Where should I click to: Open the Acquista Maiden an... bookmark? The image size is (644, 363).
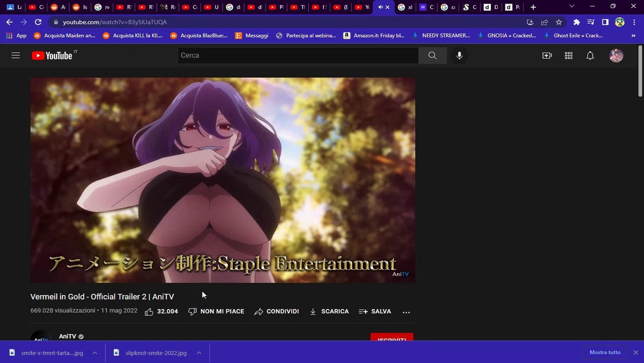[x=64, y=36]
